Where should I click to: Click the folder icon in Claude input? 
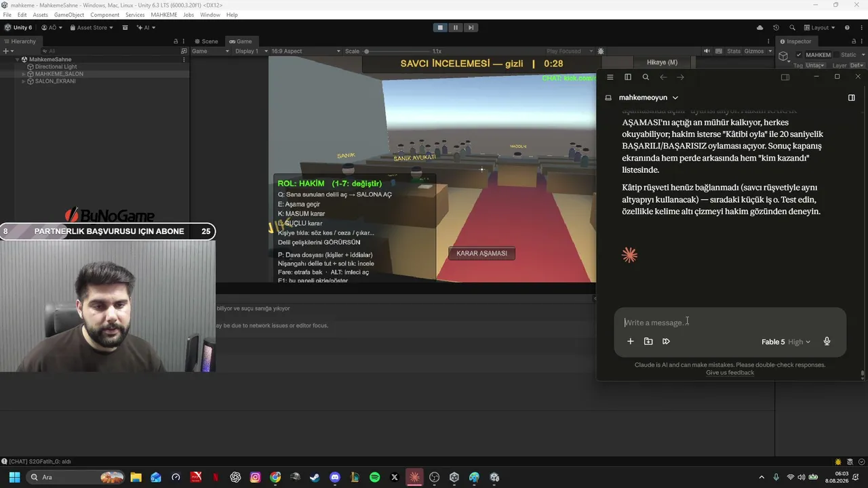[x=648, y=342]
